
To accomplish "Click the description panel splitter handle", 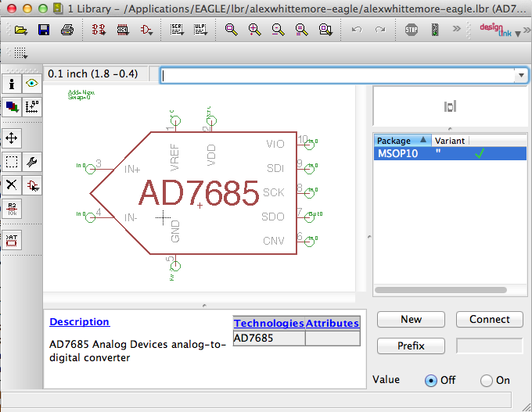I will click(x=204, y=306).
